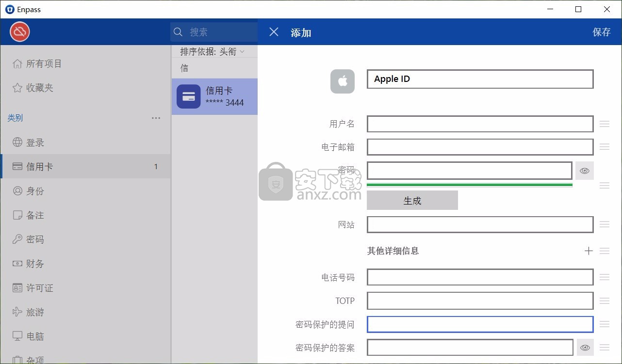Click the 密码保护的答案 input field
The height and width of the screenshot is (364, 622).
[470, 348]
